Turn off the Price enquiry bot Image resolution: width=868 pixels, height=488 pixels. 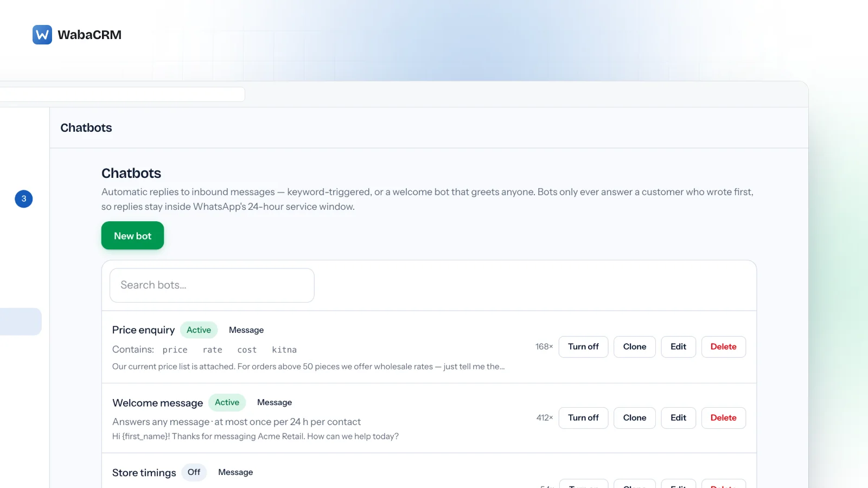coord(583,347)
